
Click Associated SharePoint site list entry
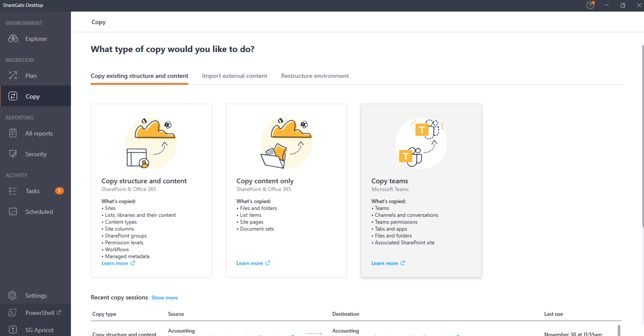405,243
